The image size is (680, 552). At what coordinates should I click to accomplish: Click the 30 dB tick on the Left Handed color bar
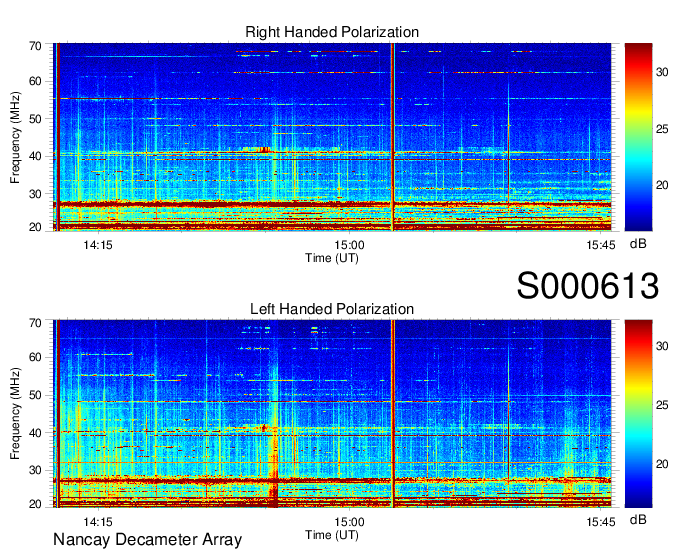pyautogui.click(x=662, y=346)
